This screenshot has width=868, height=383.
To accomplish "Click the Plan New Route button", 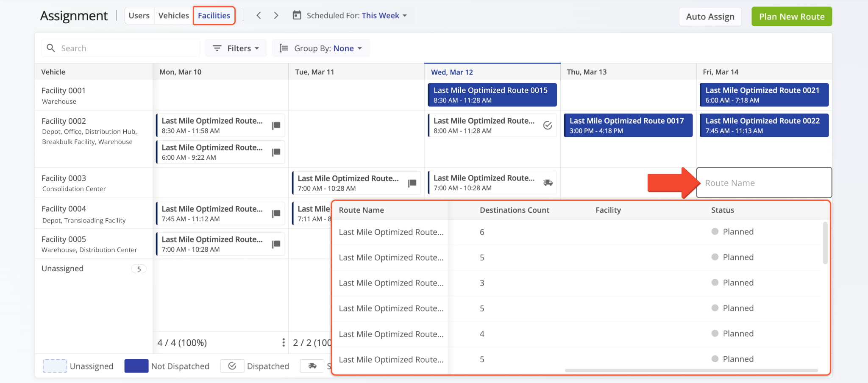I will (x=792, y=17).
